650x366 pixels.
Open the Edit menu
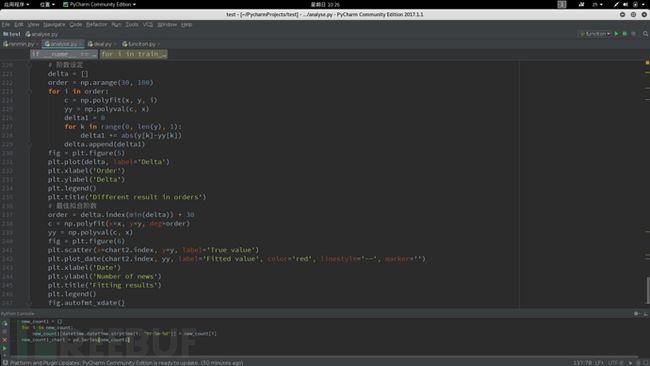(19, 24)
